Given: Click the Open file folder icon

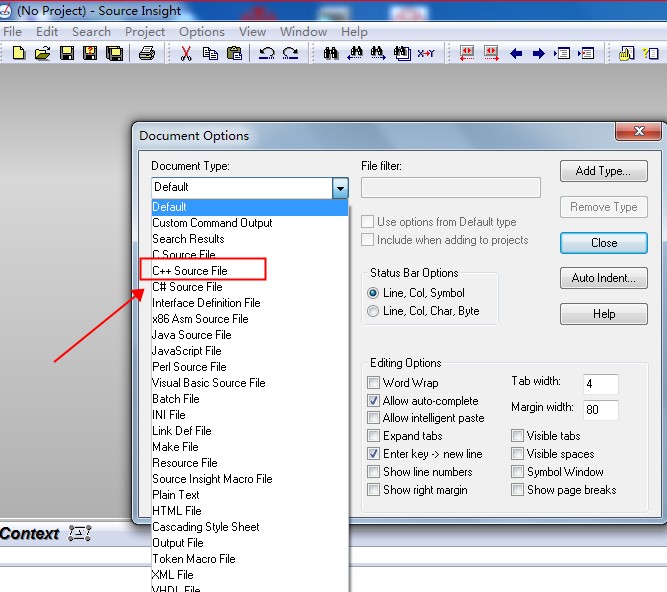Looking at the screenshot, I should (43, 54).
